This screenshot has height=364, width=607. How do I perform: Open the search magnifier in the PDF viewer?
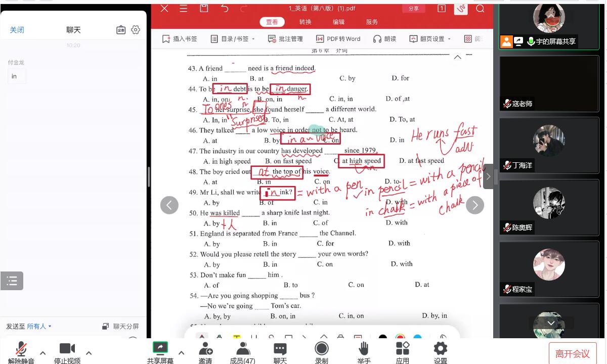481,9
